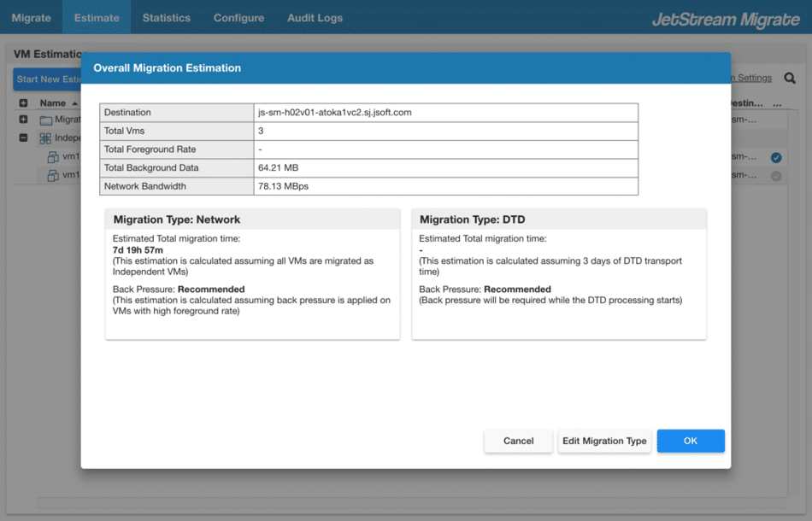
Task: Click the destination value js-sm-h02v01-atoka1vc2.sj.jsoft.com
Action: pos(334,112)
